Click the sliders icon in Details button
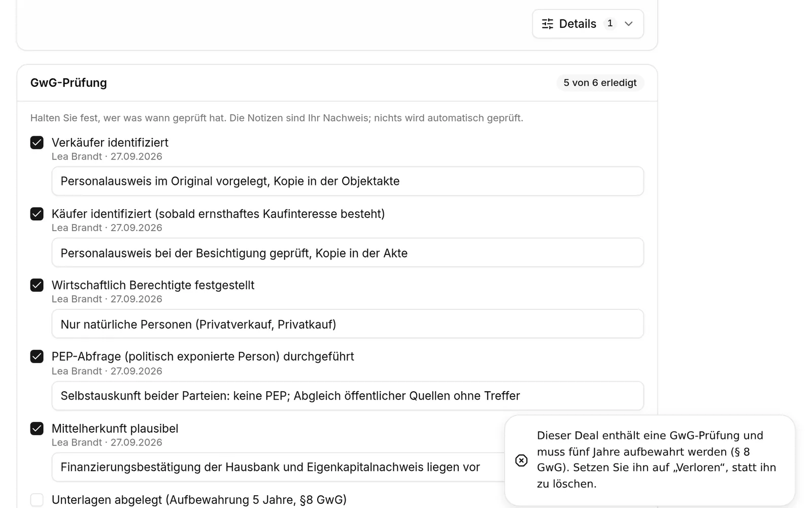 [x=547, y=24]
